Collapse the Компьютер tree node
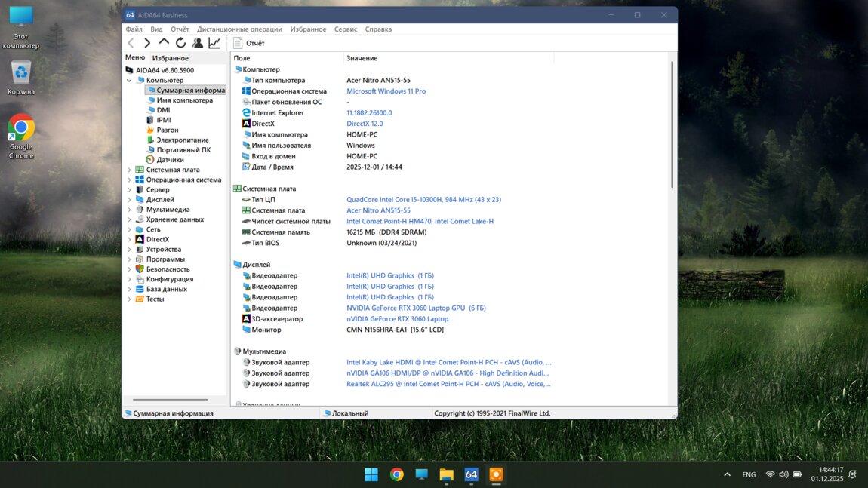The image size is (868, 488). [129, 81]
